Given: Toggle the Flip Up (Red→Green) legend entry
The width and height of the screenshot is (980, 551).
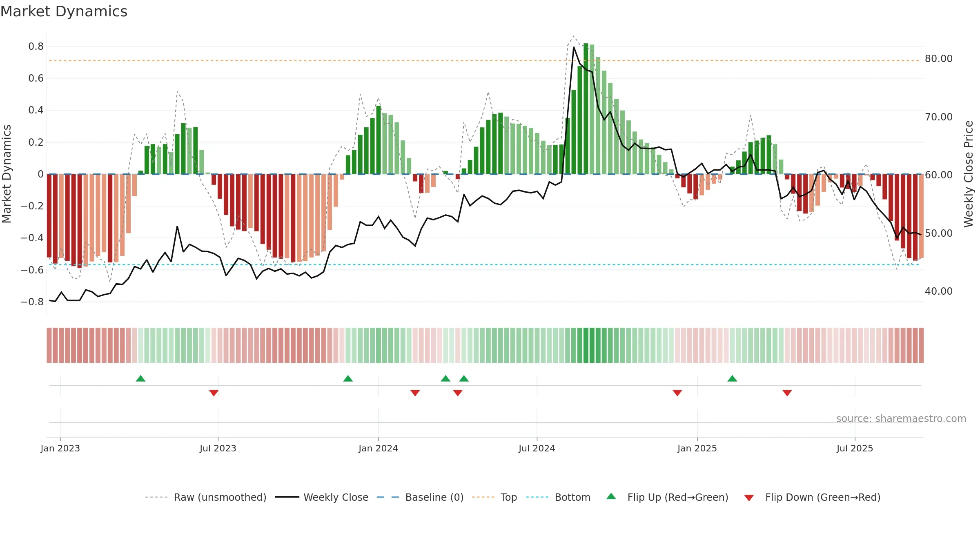Looking at the screenshot, I should [667, 497].
